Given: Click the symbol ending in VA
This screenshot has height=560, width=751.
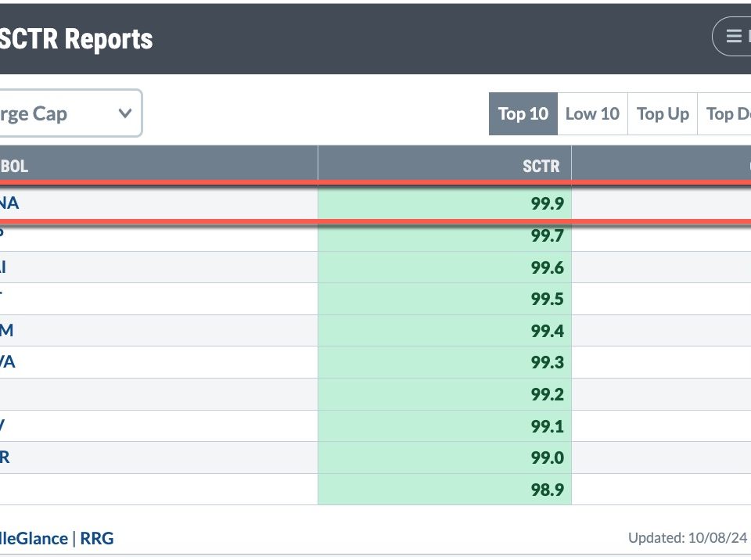Looking at the screenshot, I should 8,362.
